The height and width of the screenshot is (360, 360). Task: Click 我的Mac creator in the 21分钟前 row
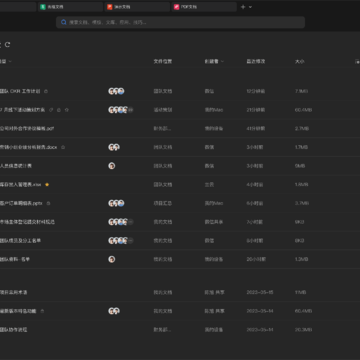click(x=214, y=110)
